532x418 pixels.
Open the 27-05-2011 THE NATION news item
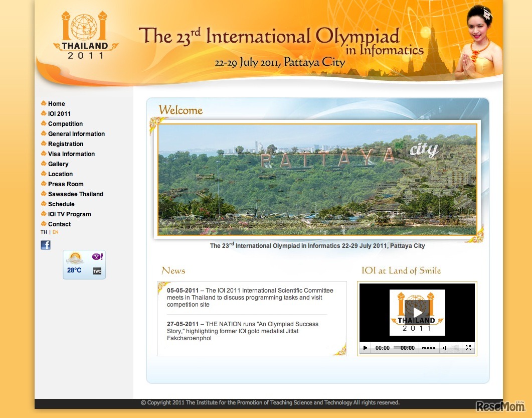pos(243,331)
